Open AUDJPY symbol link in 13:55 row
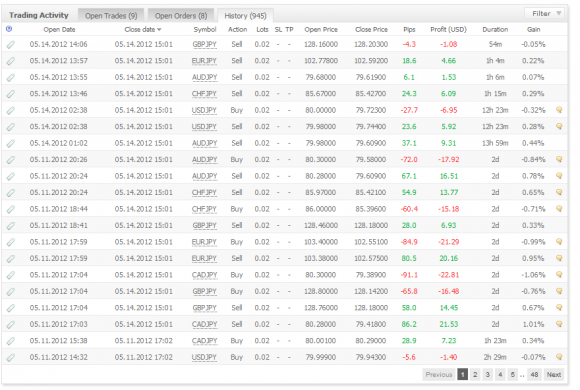This screenshot has height=390, width=580. tap(204, 77)
